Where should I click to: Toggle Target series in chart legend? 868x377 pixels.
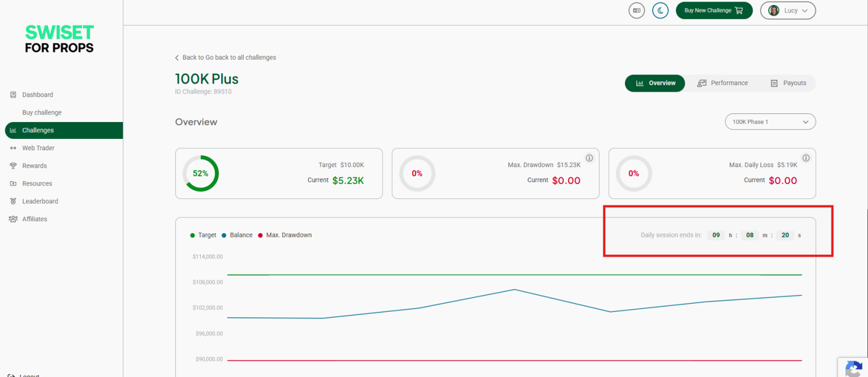tap(203, 236)
